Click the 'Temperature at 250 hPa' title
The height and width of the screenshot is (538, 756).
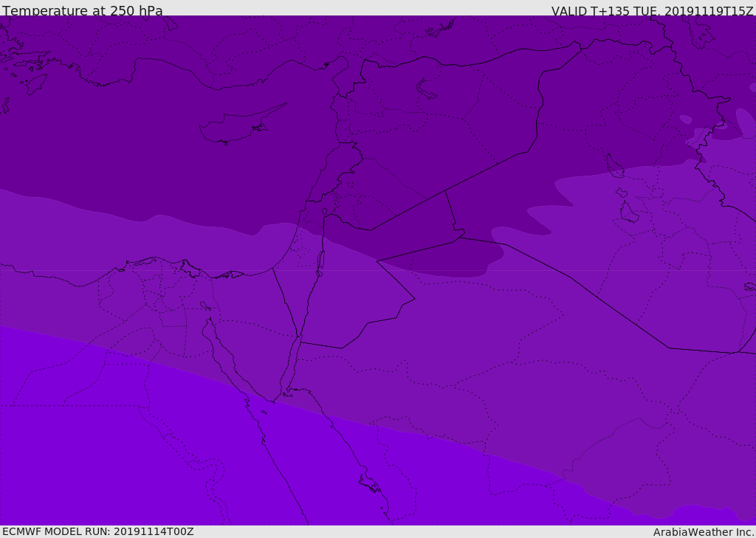[x=83, y=10]
